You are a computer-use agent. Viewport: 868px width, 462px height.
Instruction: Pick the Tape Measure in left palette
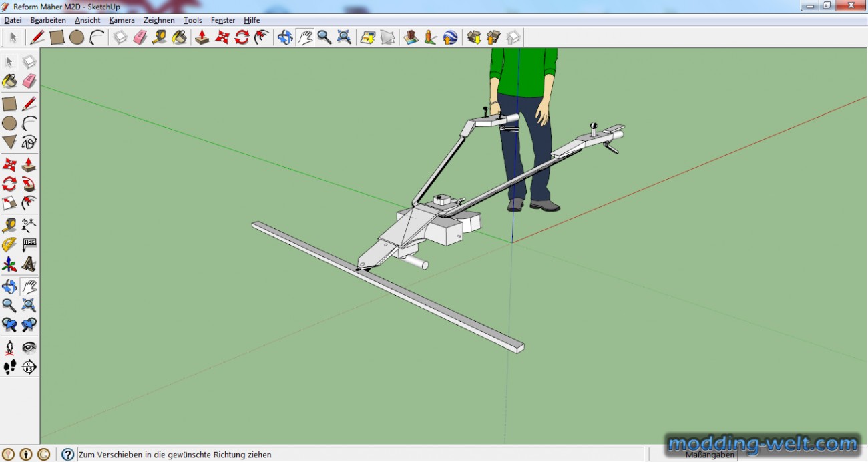pyautogui.click(x=9, y=225)
